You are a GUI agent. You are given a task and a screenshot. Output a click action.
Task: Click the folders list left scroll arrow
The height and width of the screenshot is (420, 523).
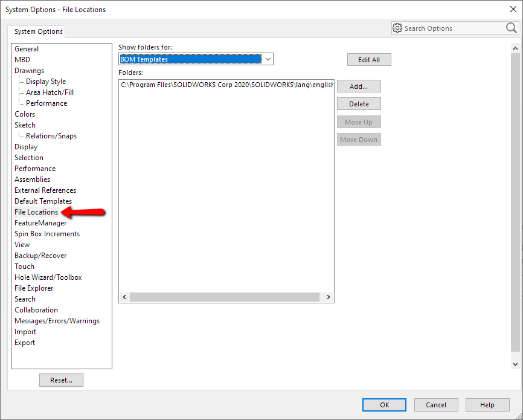coord(124,297)
